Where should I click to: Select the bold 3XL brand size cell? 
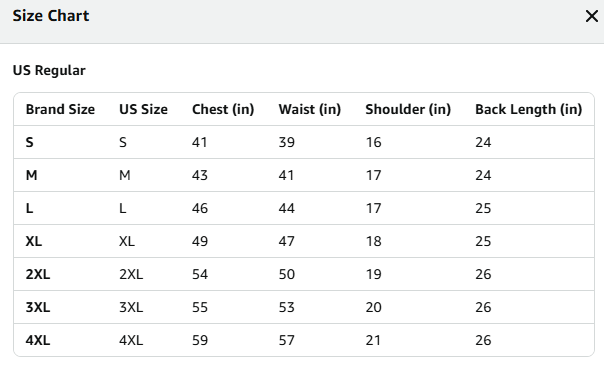tap(38, 308)
